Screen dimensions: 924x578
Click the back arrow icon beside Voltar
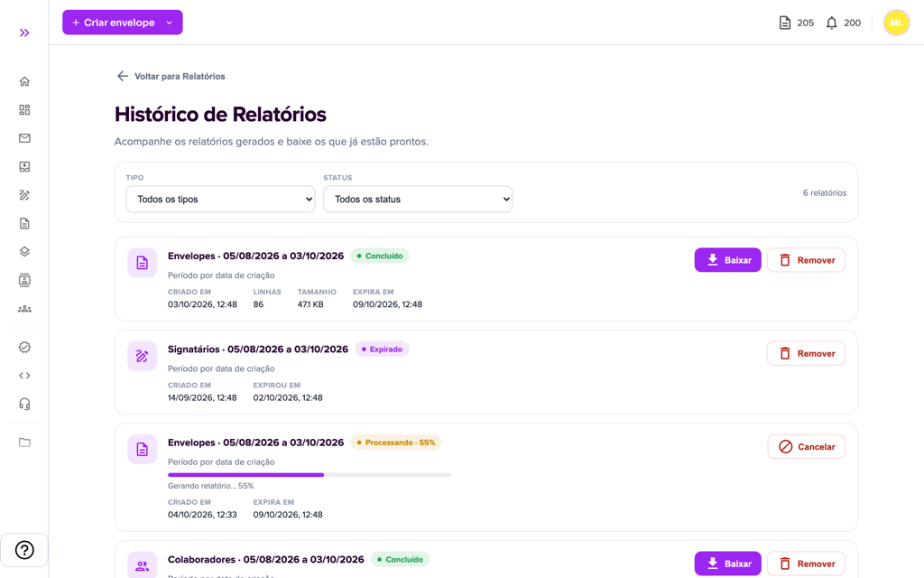[x=122, y=76]
